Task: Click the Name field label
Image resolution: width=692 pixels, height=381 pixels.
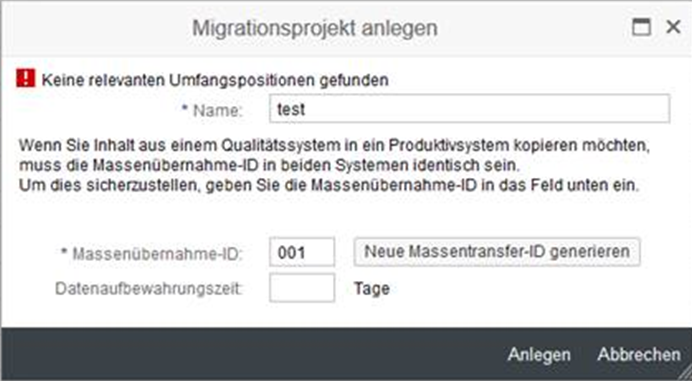Action: 218,110
